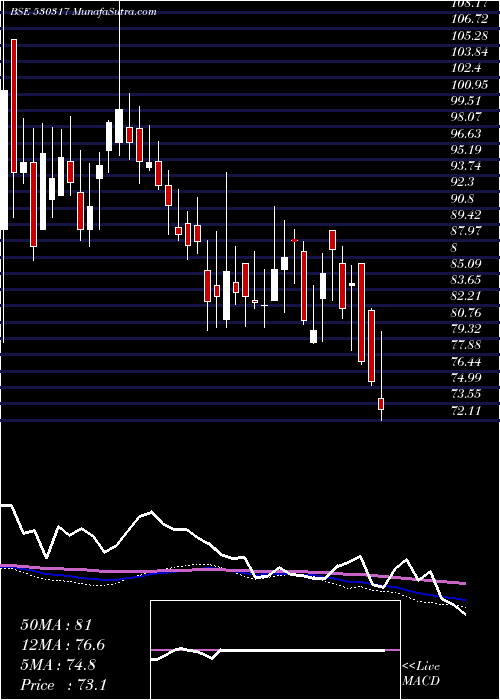Select the 73.55 price axis label
This screenshot has height=700, width=500.
(466, 394)
